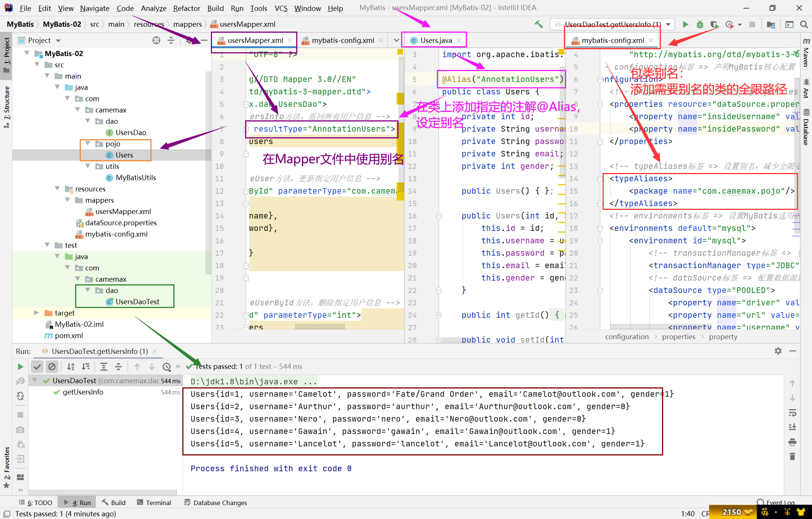812x519 pixels.
Task: Click the print icon beside console
Action: (792, 442)
